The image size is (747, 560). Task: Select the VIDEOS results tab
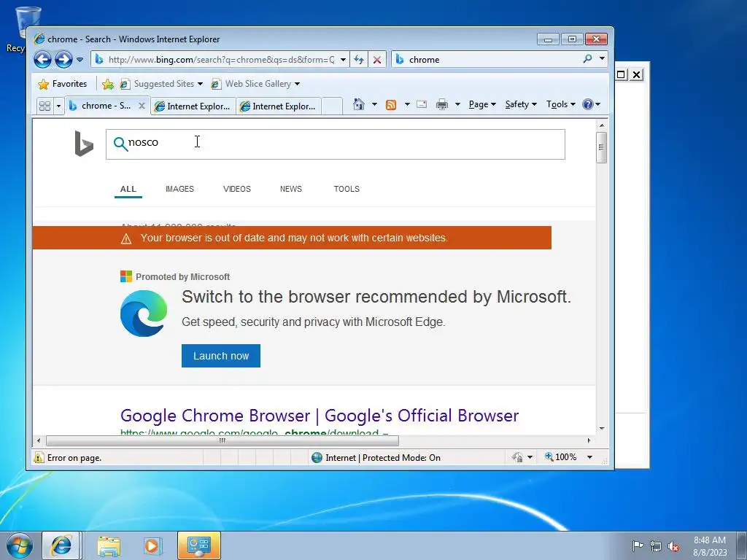(x=237, y=189)
